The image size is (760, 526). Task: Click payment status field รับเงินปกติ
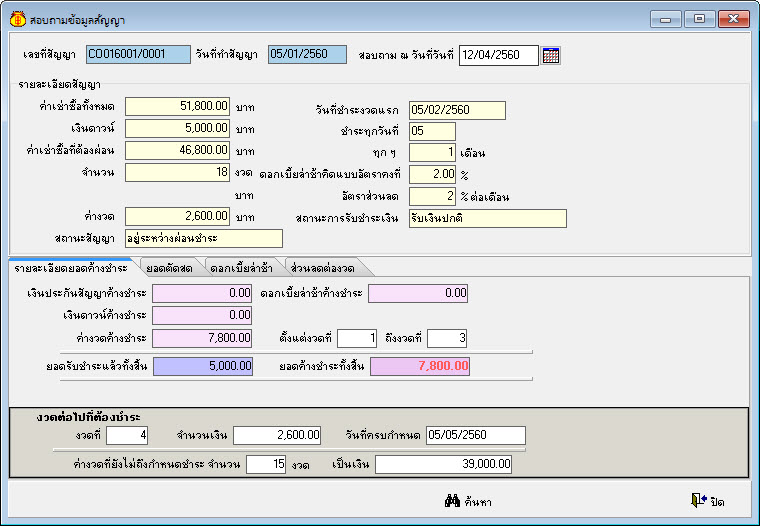[488, 219]
